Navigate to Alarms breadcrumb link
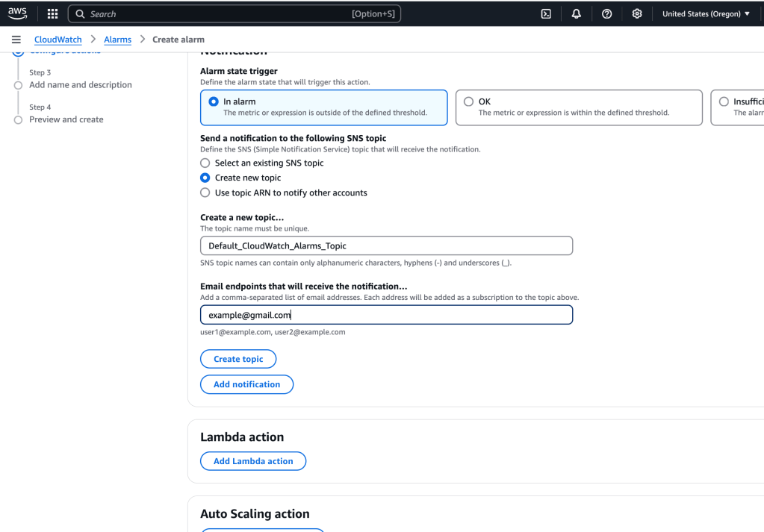 (x=117, y=40)
